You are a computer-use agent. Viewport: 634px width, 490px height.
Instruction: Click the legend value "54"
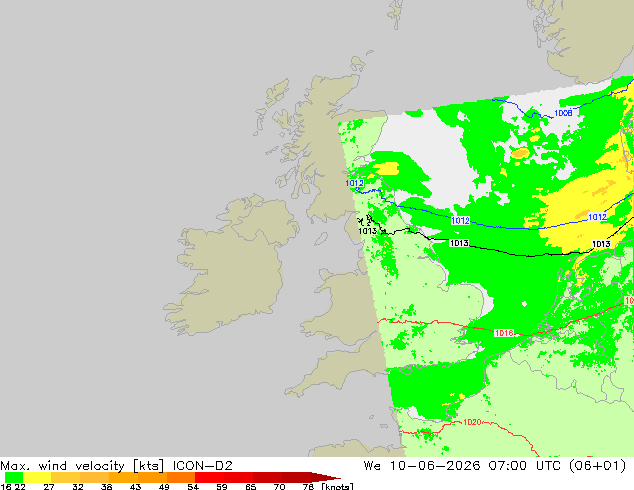(x=193, y=487)
